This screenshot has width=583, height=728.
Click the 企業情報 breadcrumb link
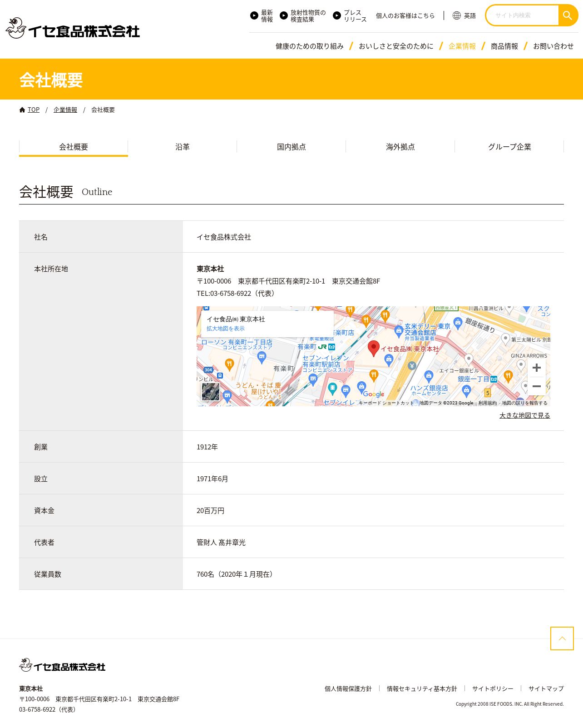point(65,110)
